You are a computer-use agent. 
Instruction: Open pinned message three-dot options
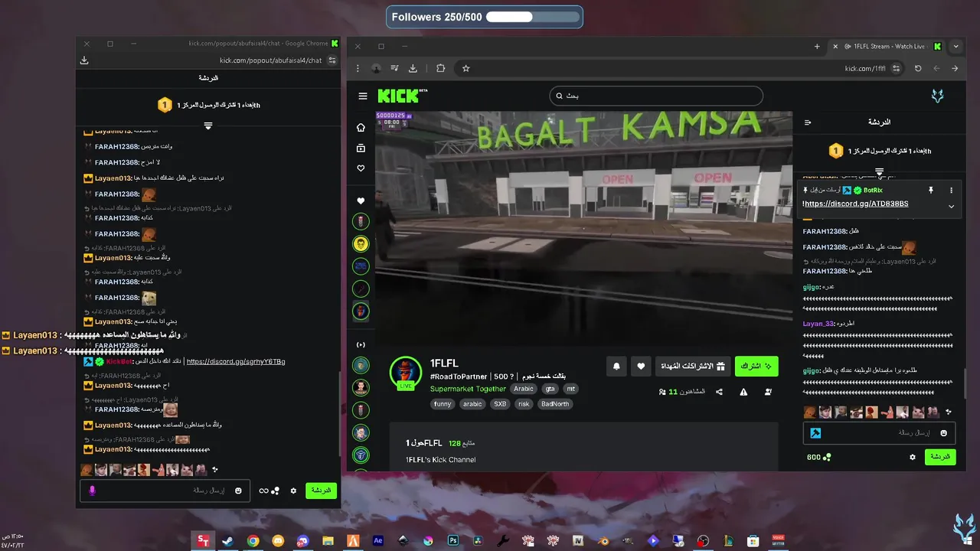click(952, 190)
